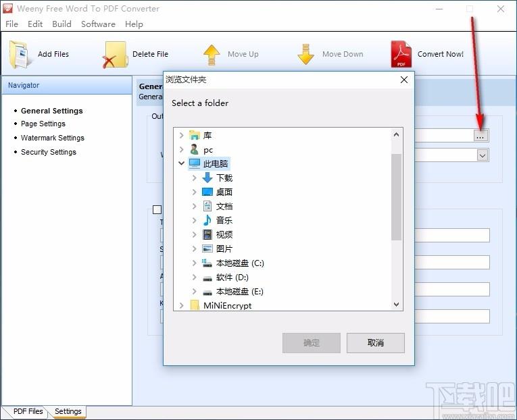The width and height of the screenshot is (517, 420).
Task: Select the MiNiEncrypt folder name
Action: (227, 306)
